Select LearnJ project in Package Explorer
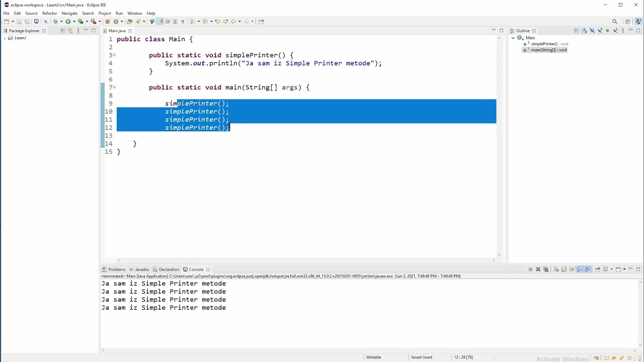 [x=20, y=38]
